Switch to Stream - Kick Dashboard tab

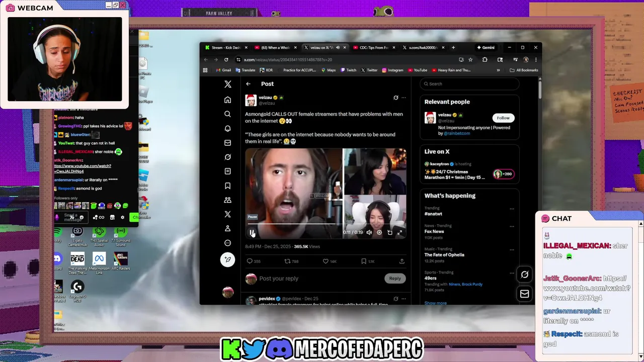(x=226, y=48)
